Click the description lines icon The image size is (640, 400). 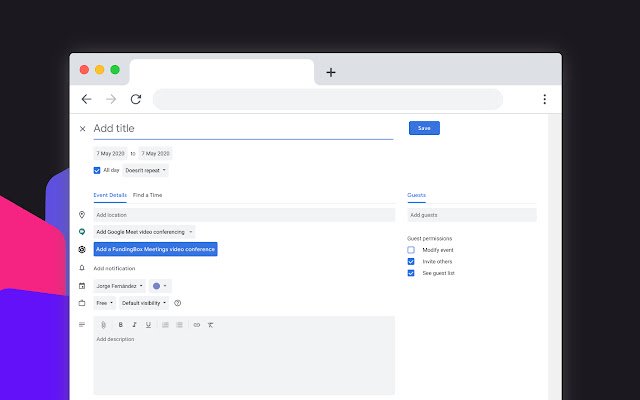click(82, 325)
